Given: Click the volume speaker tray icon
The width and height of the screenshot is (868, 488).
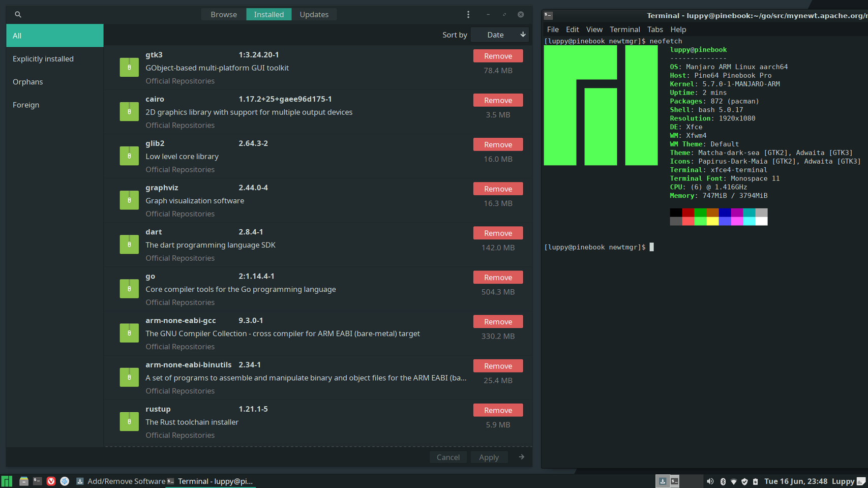Looking at the screenshot, I should (x=710, y=481).
